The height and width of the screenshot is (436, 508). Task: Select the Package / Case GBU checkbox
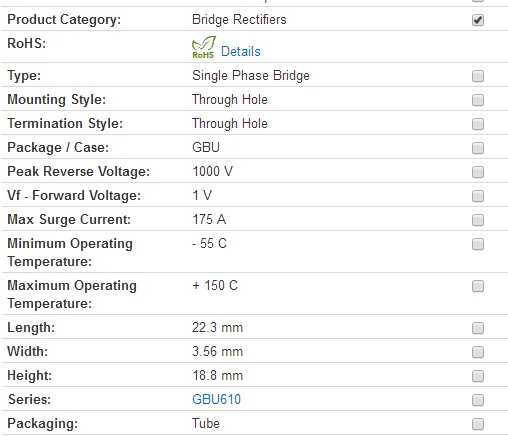pos(478,148)
